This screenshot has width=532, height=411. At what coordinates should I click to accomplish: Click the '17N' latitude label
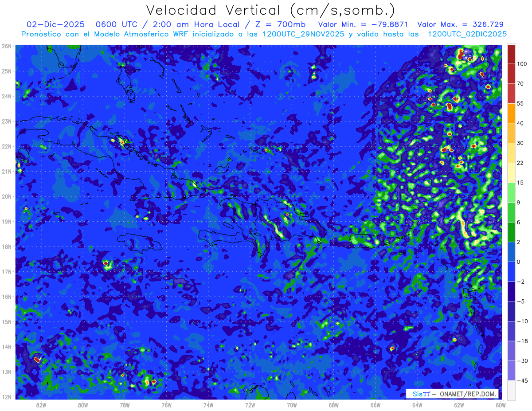click(7, 271)
